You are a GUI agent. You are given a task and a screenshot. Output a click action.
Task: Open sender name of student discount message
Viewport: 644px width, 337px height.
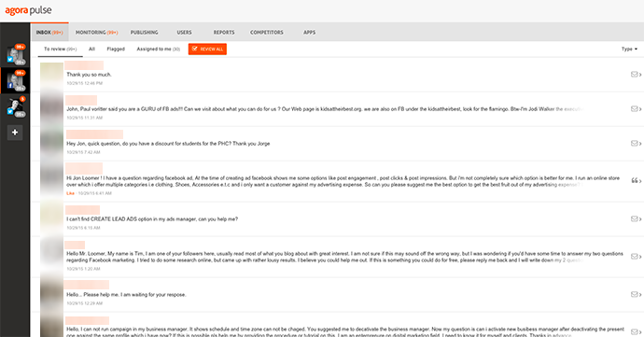click(94, 134)
